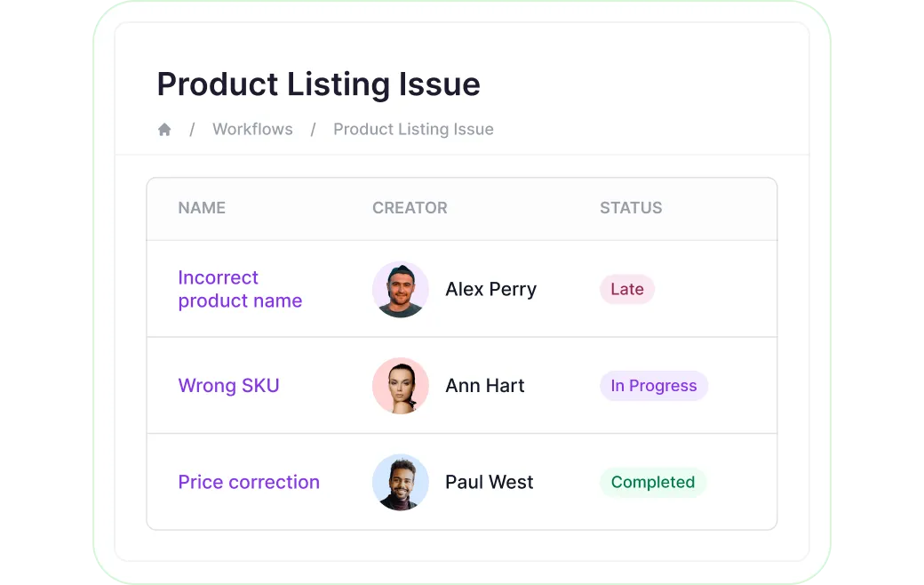Select the purple In Progress status badge
This screenshot has width=924, height=585.
[x=654, y=386]
